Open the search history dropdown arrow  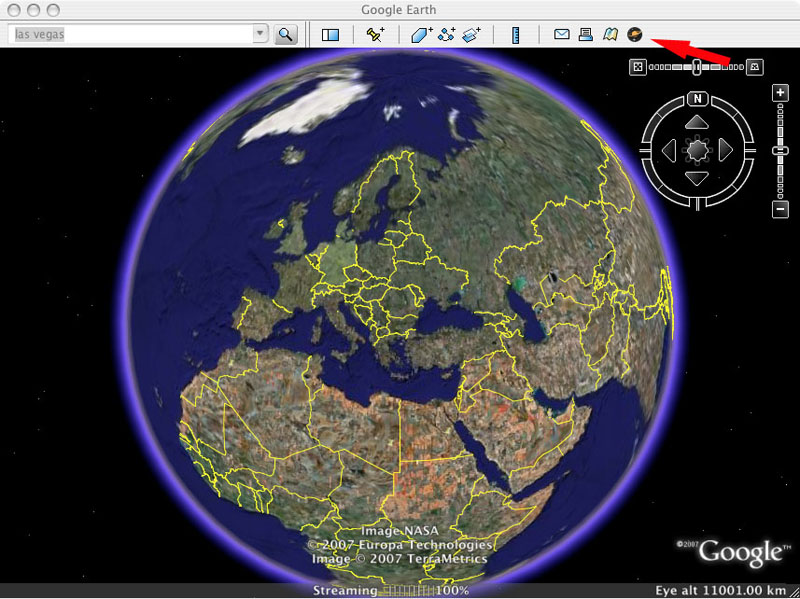click(x=260, y=34)
